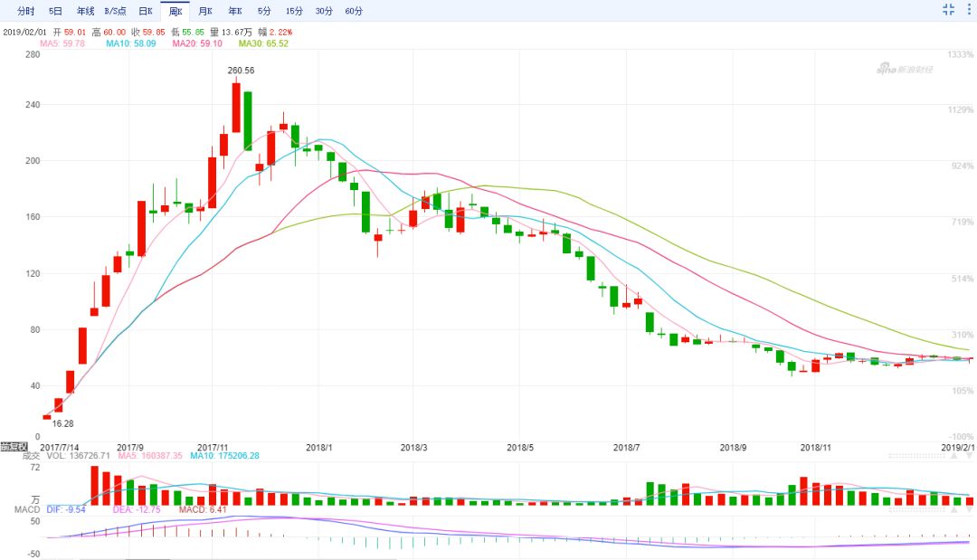The image size is (977, 560).
Task: Switch to 日K daily candlestick chart
Action: [x=145, y=11]
